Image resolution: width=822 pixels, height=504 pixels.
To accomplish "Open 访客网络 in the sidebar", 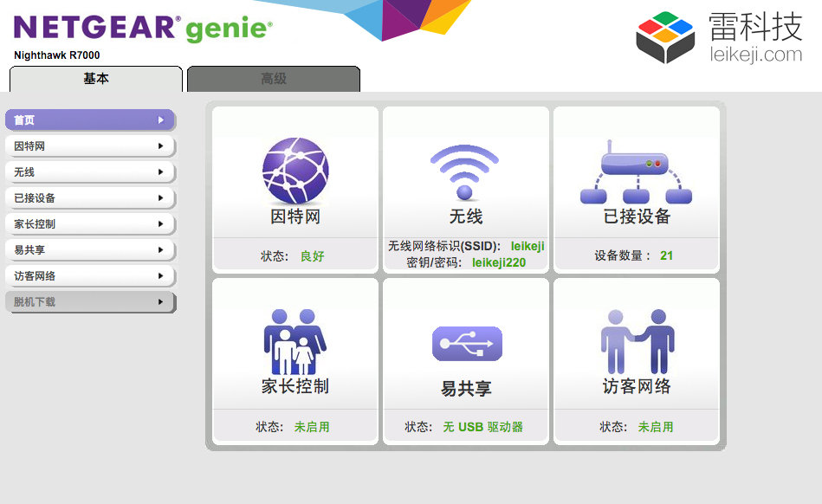I will tap(89, 276).
